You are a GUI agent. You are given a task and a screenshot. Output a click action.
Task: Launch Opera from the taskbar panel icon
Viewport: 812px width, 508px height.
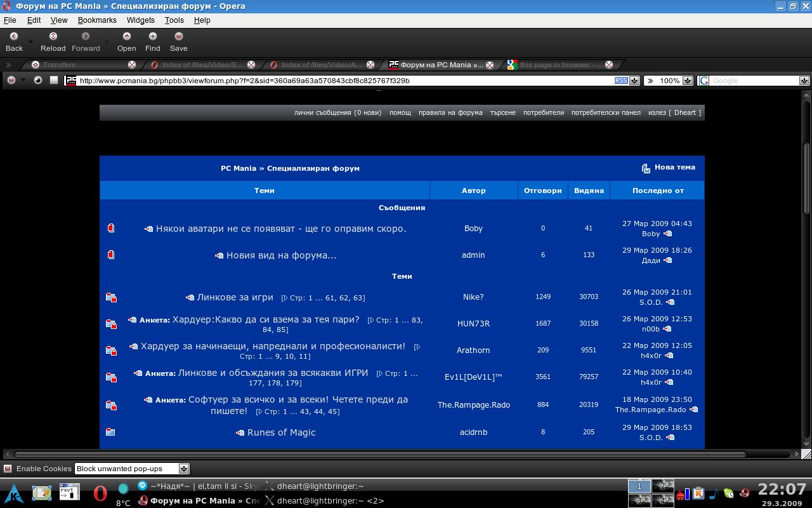(x=100, y=493)
